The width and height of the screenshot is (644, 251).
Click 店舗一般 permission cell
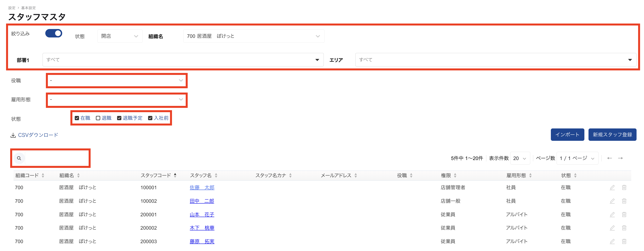point(450,201)
